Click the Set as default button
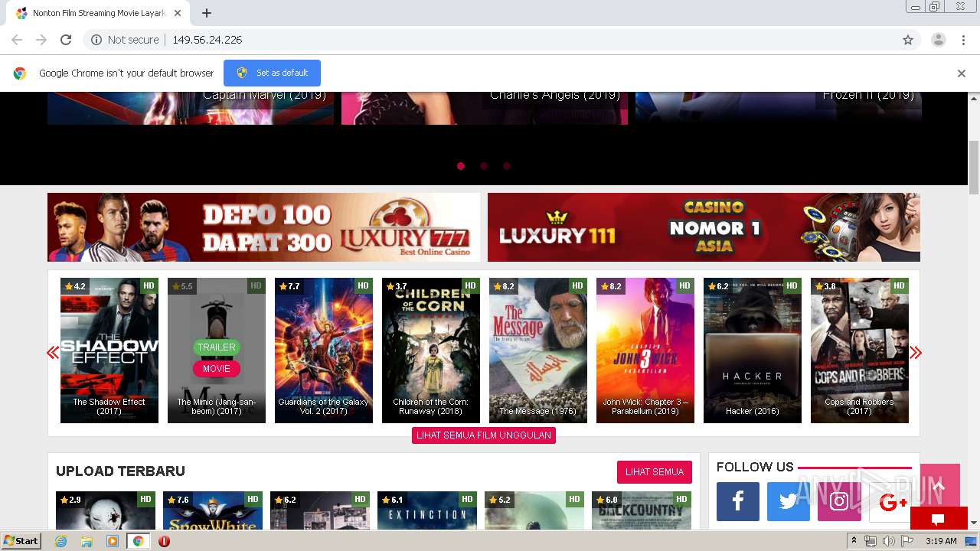Viewport: 980px width, 551px height. (x=272, y=73)
